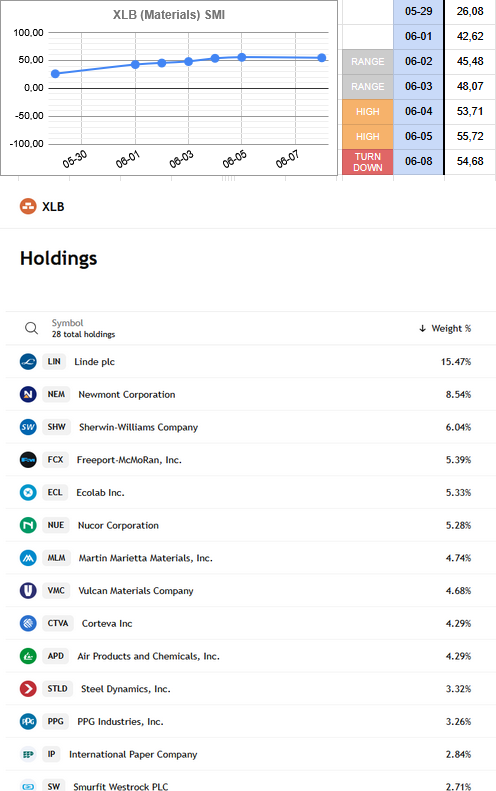496x791 pixels.
Task: Click the orange HIGH cell for 06-04
Action: 367,111
